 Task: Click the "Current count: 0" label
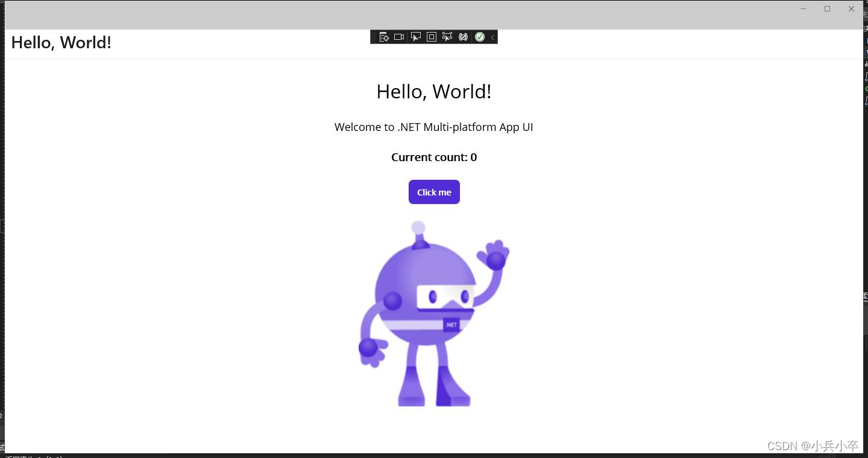click(434, 157)
